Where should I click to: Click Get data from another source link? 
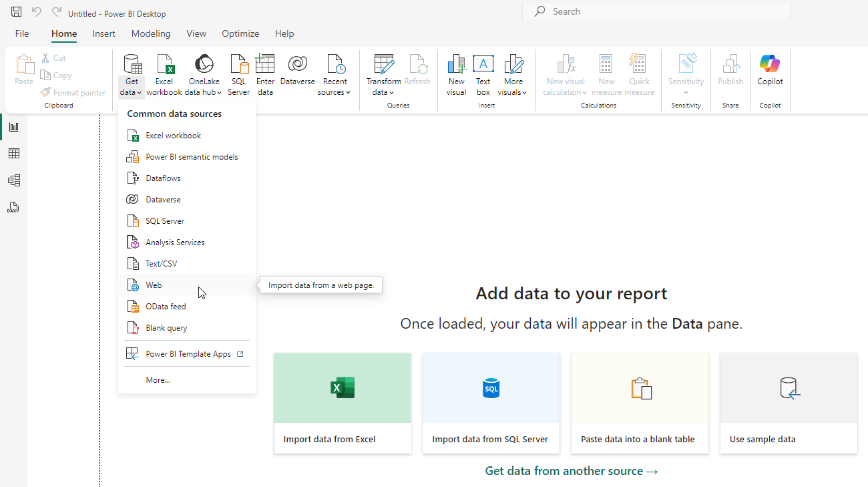(x=572, y=471)
